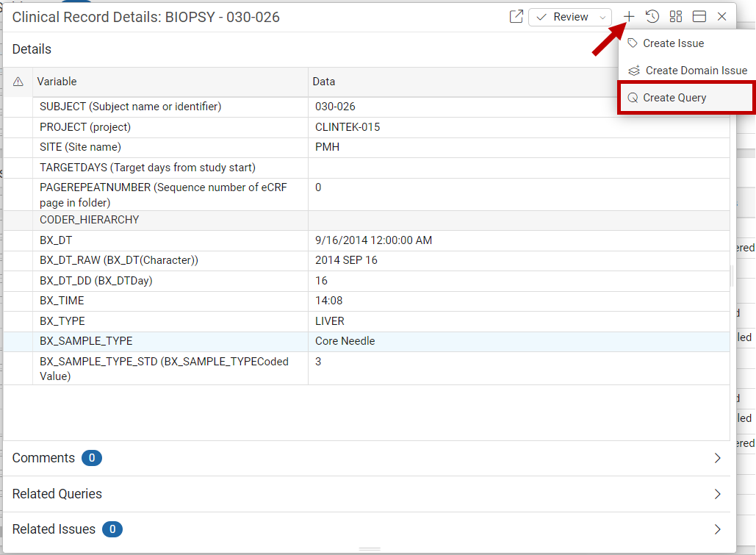Click the grid layout icon
Viewport: 756px width, 555px height.
click(x=676, y=16)
